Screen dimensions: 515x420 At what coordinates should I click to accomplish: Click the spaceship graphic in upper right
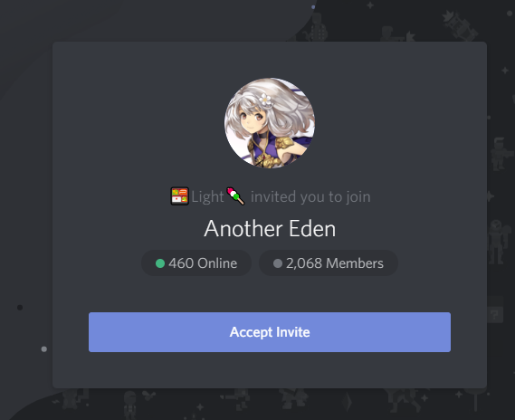pyautogui.click(x=460, y=25)
